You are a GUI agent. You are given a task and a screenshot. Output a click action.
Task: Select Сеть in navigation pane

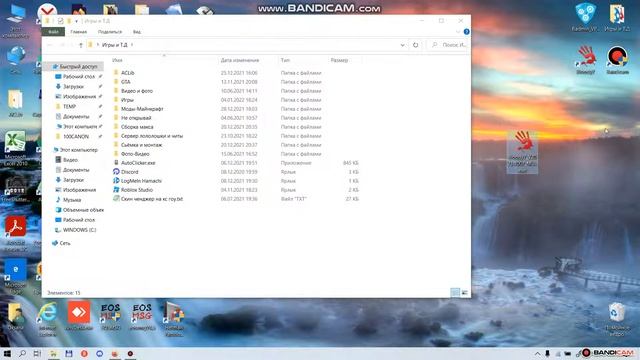[64, 243]
